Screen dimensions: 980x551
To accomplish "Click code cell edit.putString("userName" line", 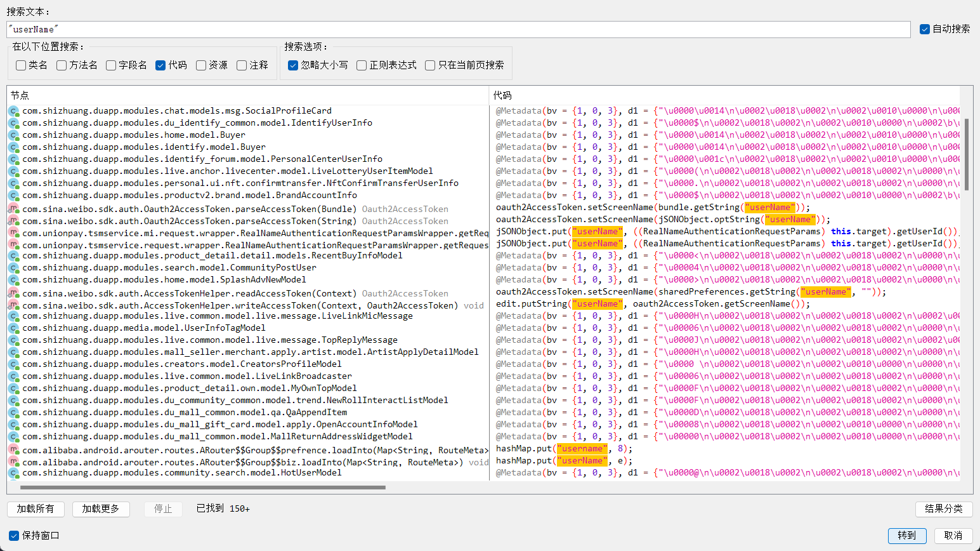I will [x=653, y=304].
